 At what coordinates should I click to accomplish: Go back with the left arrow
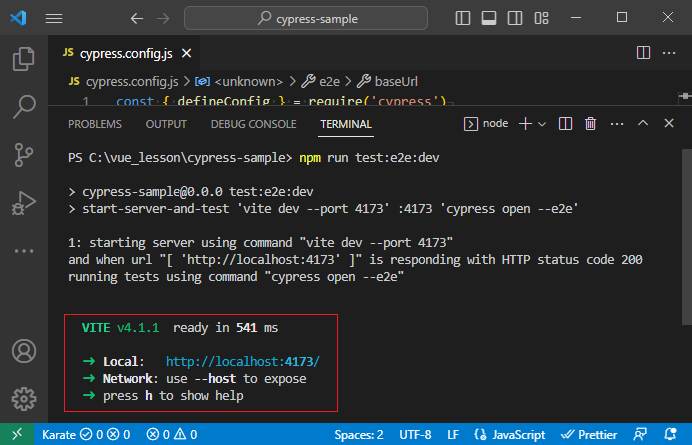coord(137,18)
